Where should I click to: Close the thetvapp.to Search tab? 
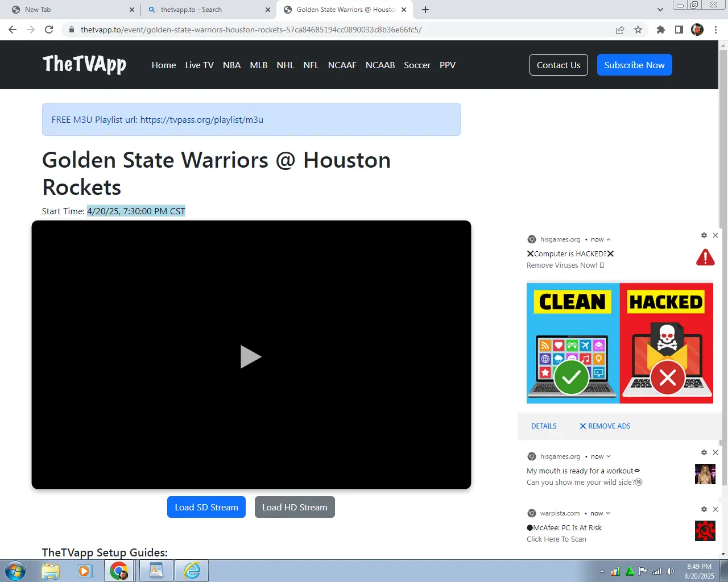pos(268,10)
